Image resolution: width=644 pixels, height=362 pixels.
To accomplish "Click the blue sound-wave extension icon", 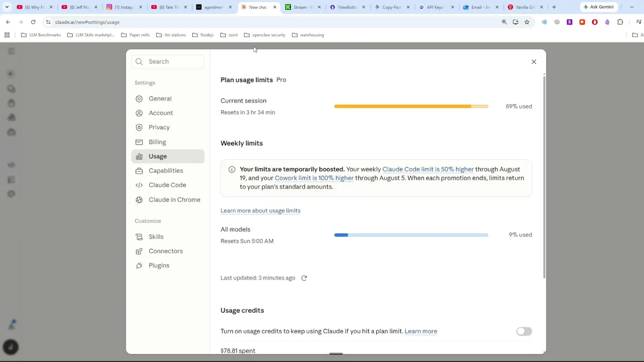I will point(544,22).
